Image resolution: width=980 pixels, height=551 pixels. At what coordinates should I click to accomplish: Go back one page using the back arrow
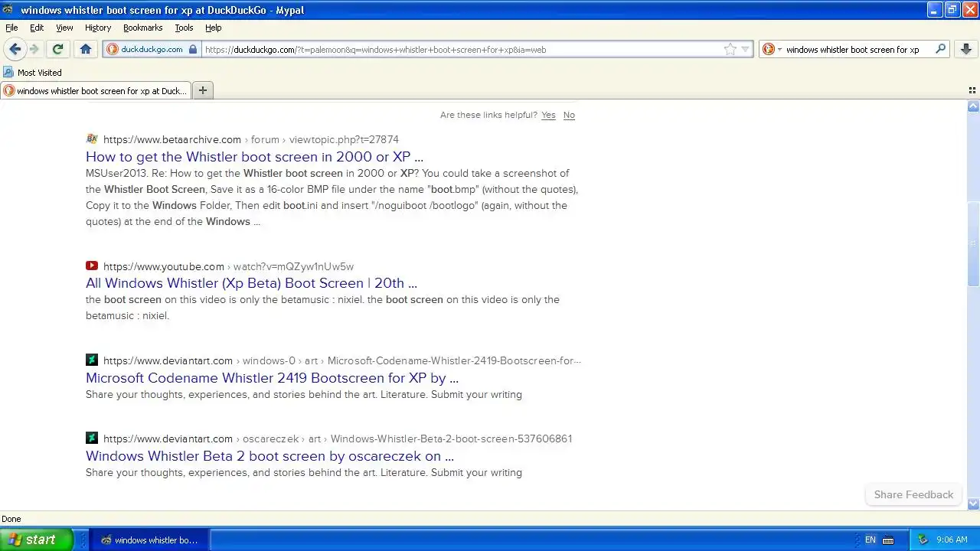15,49
